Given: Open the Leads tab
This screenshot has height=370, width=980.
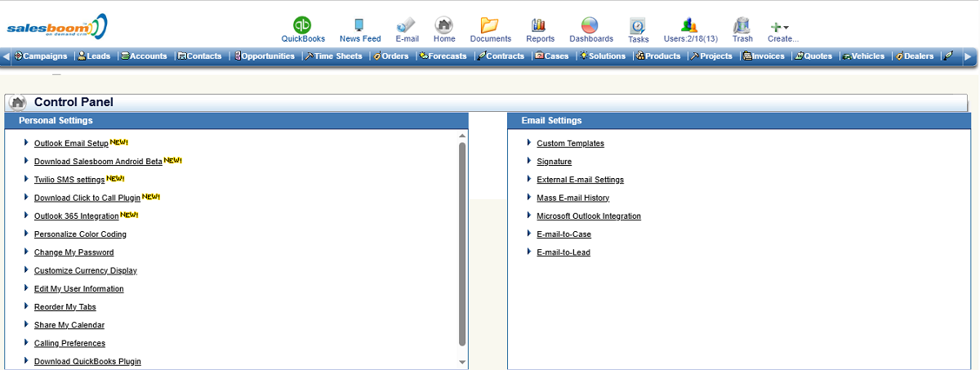Looking at the screenshot, I should (x=95, y=56).
